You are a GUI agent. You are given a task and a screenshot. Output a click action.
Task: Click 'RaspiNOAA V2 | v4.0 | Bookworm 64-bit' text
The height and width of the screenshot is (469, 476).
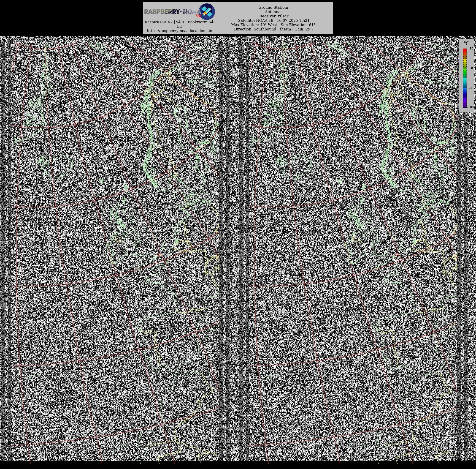coord(179,24)
